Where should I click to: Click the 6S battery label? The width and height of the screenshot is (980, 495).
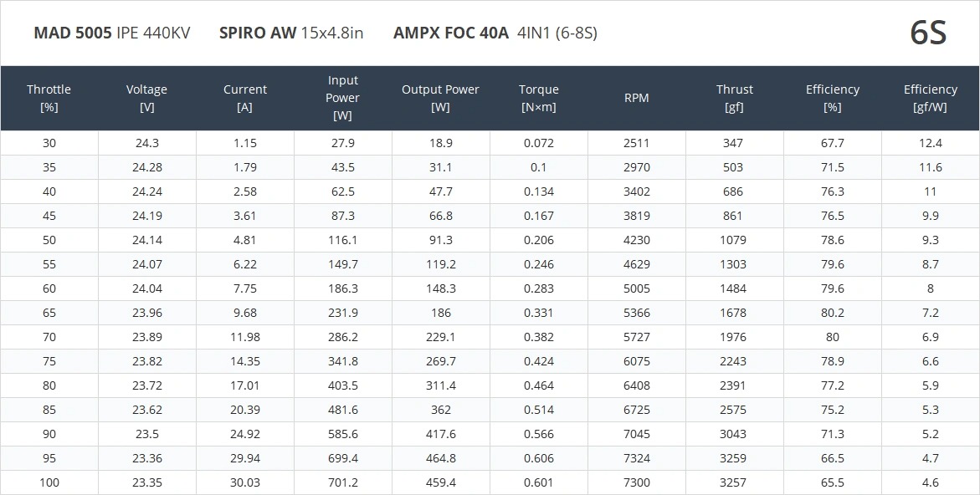928,33
